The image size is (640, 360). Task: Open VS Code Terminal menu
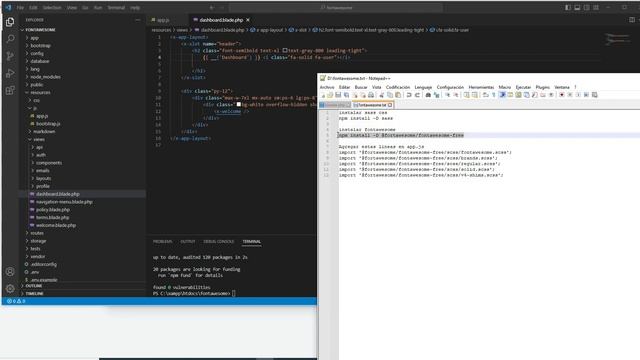coord(116,7)
